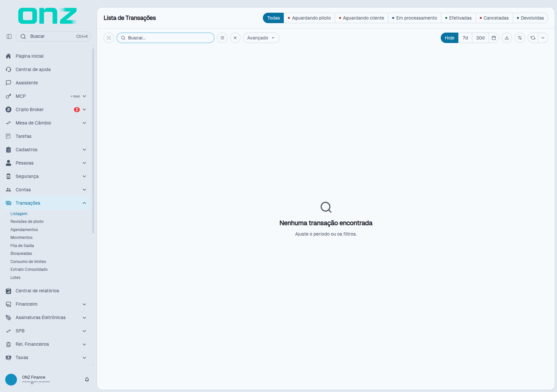Open Agendamentos submenu link

[24, 230]
